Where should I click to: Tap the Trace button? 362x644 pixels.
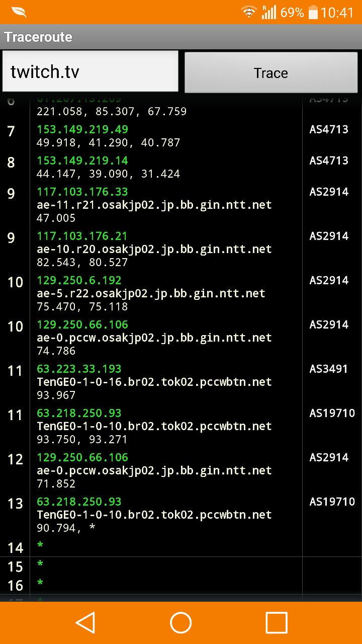pos(271,72)
